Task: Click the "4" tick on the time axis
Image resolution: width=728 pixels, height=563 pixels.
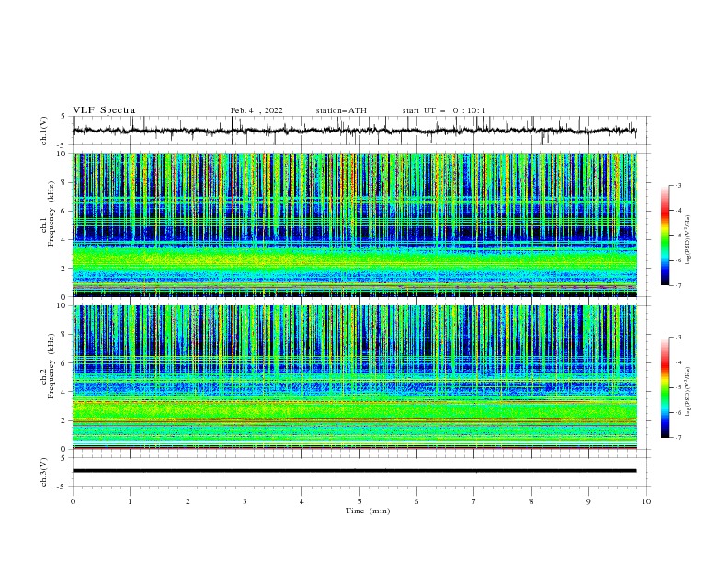Action: point(301,501)
